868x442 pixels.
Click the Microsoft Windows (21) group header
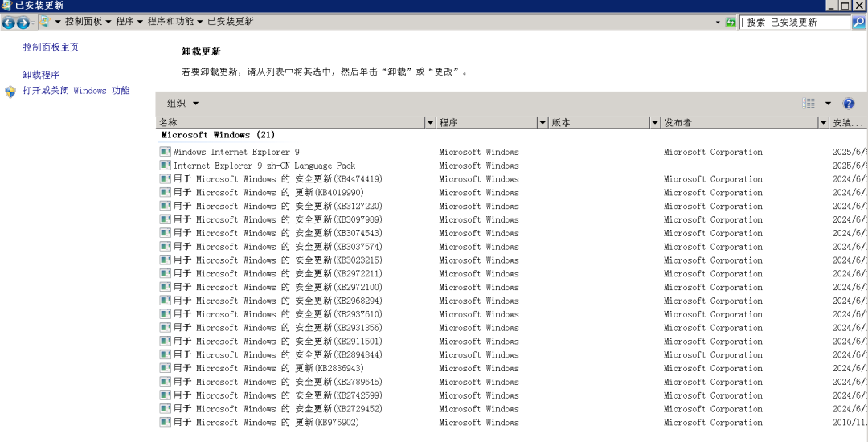(x=219, y=135)
